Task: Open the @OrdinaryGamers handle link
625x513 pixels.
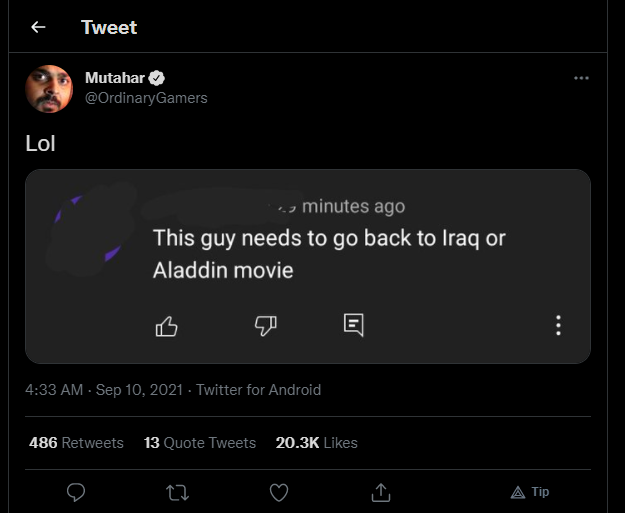Action: point(146,98)
